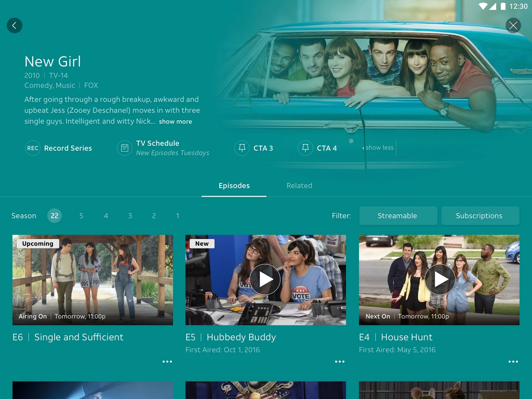The width and height of the screenshot is (532, 399).
Task: Tap the REC record icon
Action: point(33,148)
